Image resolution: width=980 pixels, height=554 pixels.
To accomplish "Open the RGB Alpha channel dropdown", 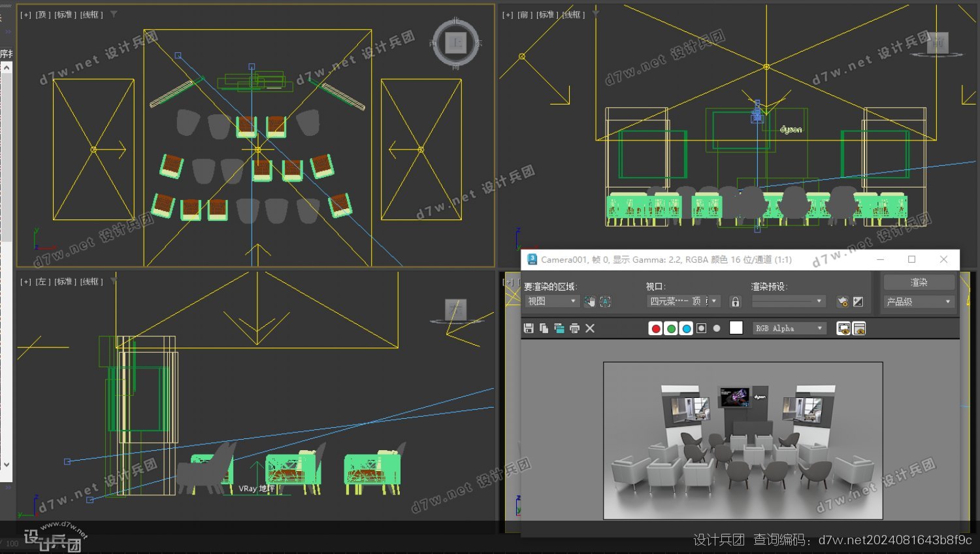I will 790,329.
